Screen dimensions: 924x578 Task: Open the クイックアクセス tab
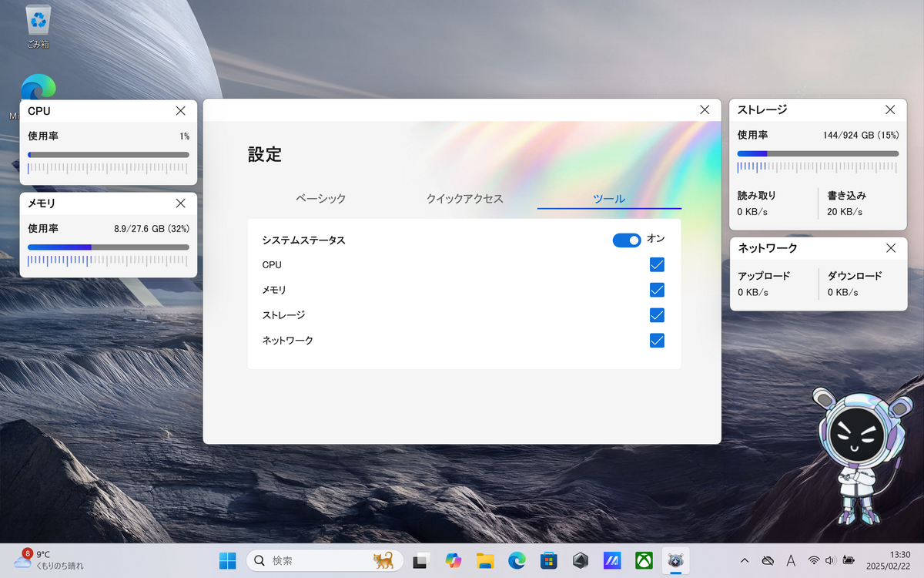464,198
